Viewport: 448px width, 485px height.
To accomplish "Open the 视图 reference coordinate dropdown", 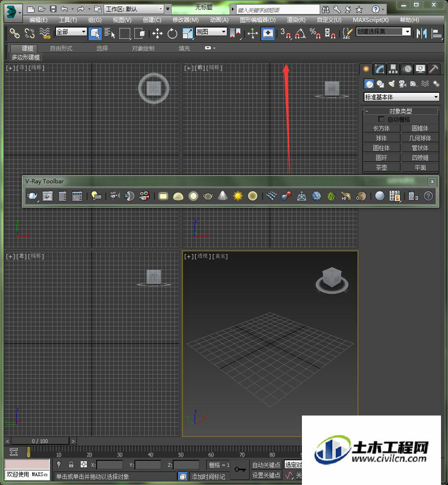I will click(x=211, y=32).
